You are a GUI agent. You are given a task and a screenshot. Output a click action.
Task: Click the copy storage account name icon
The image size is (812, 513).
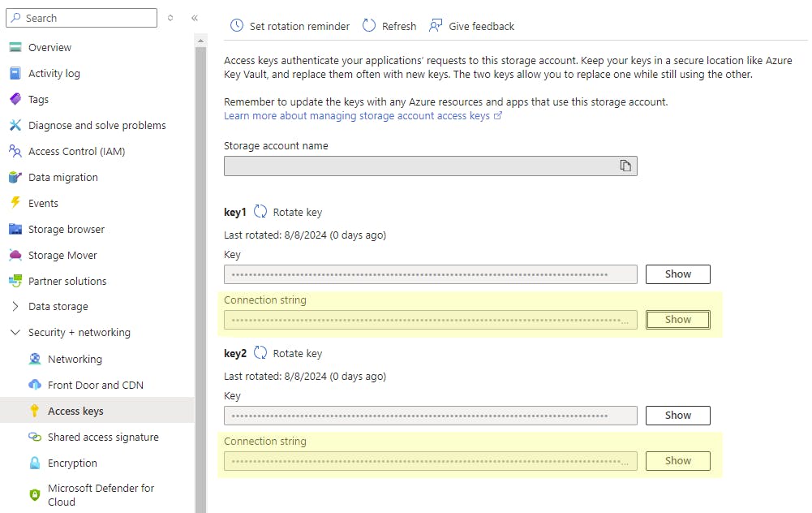[x=625, y=166]
